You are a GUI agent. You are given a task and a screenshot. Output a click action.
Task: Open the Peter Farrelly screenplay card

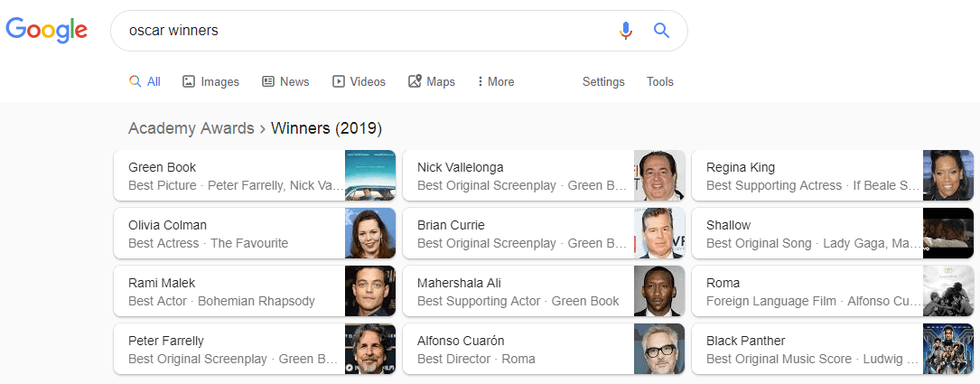click(x=255, y=349)
